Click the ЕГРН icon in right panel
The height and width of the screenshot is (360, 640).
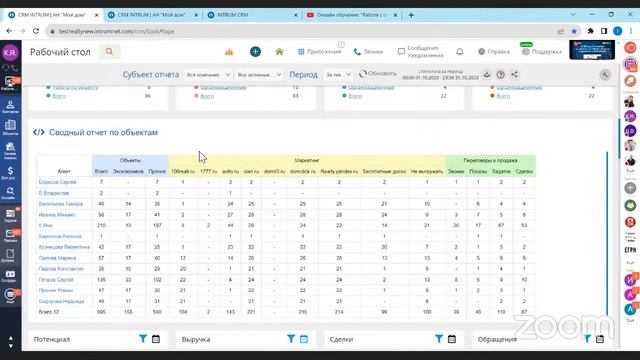pyautogui.click(x=630, y=250)
